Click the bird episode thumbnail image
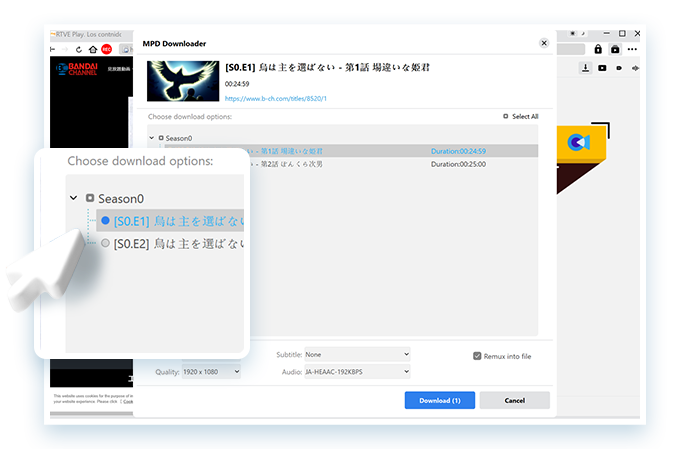Image resolution: width=684 pixels, height=449 pixels. tap(183, 81)
